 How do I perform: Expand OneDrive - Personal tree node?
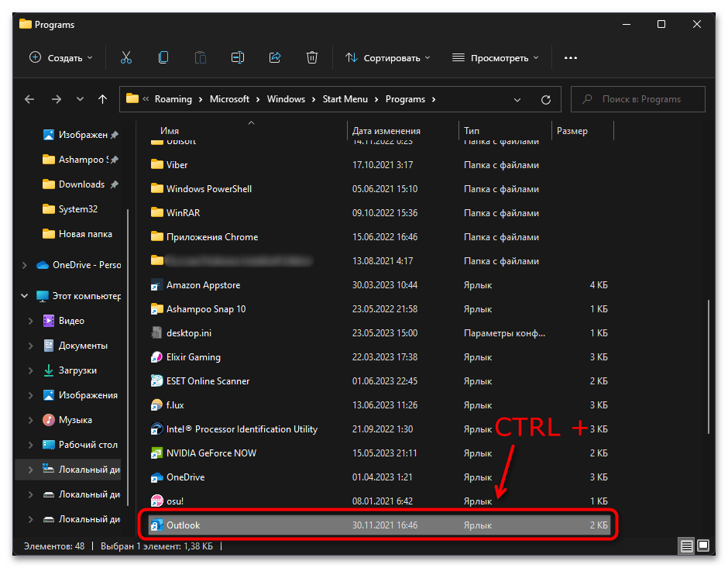[x=25, y=265]
